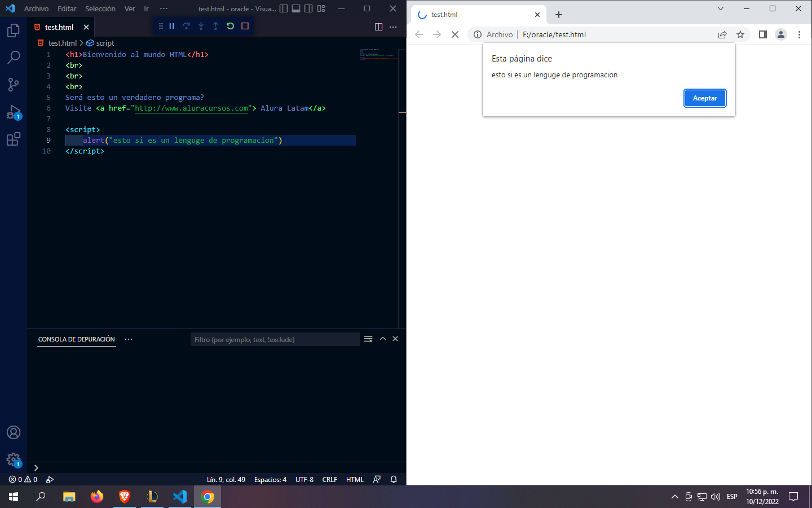Close the test.html editor tab

[x=86, y=27]
